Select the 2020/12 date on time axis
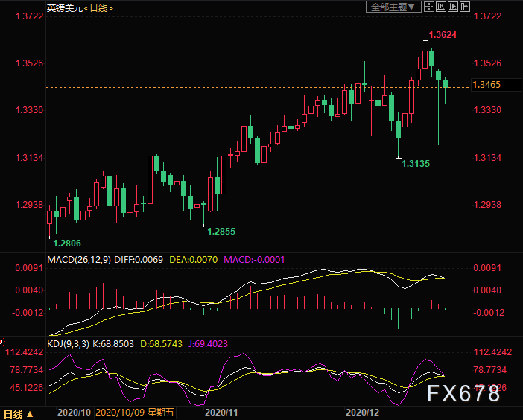This screenshot has width=523, height=420. click(363, 411)
